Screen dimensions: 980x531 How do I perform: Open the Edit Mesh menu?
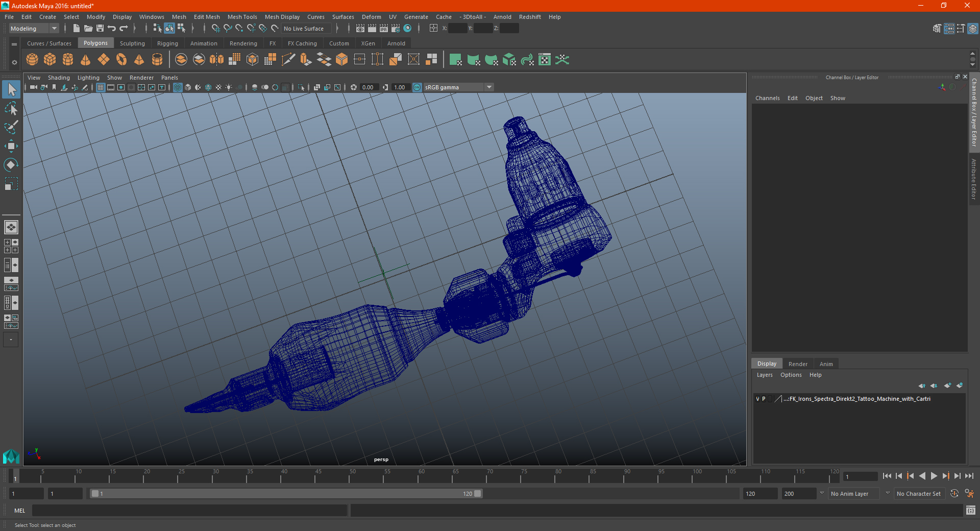[x=207, y=17]
